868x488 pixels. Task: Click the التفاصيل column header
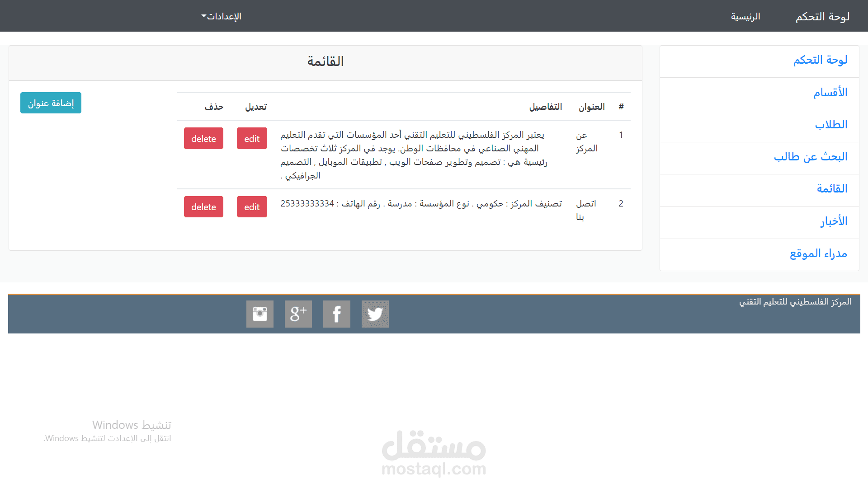pyautogui.click(x=545, y=107)
